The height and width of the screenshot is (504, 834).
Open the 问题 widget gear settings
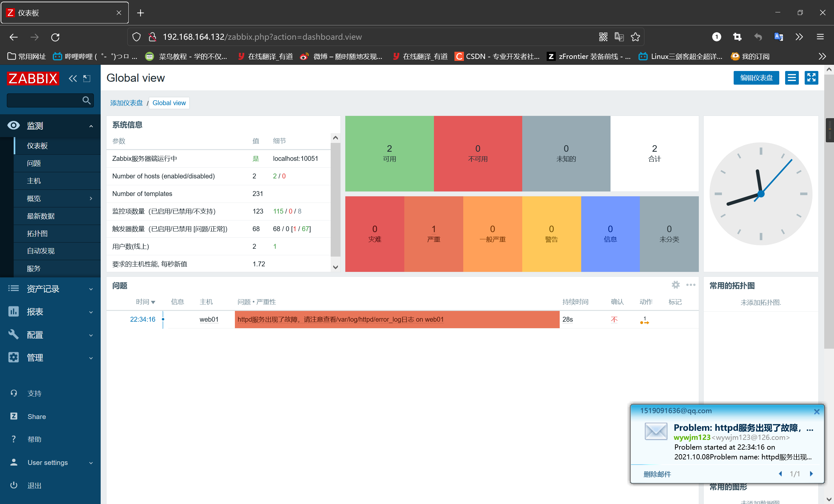click(x=675, y=285)
